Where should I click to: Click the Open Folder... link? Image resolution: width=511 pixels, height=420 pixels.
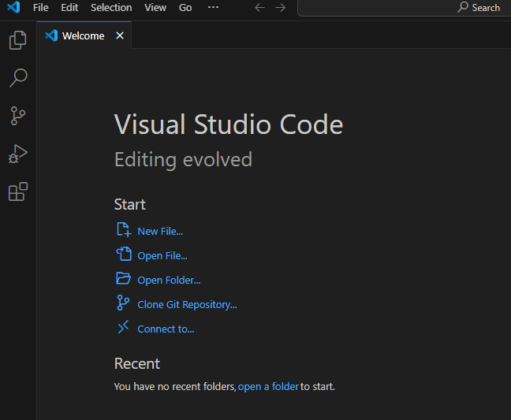pyautogui.click(x=169, y=281)
